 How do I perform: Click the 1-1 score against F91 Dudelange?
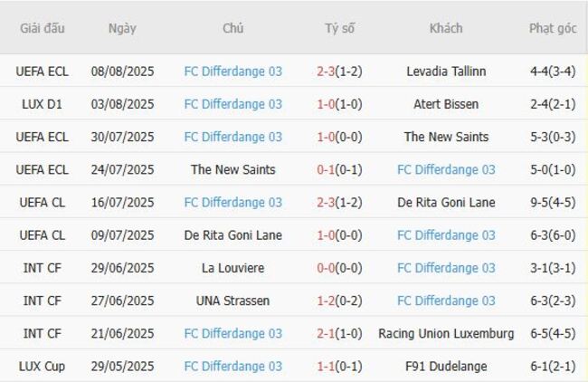tap(327, 367)
